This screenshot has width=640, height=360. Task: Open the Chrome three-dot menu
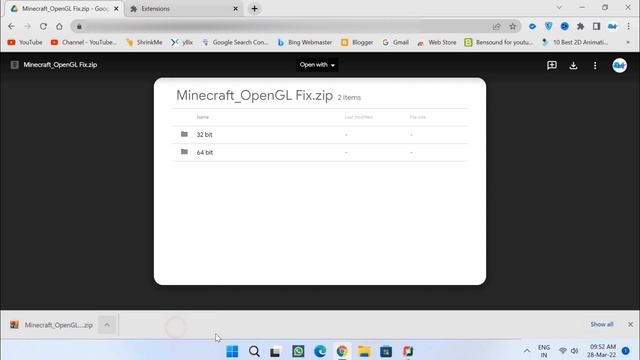[629, 27]
